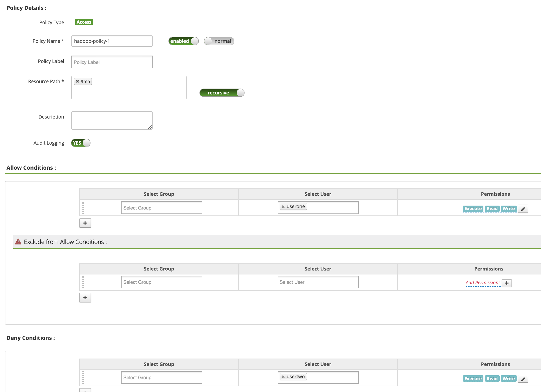
Task: Add new row under Allow Conditions table
Action: 85,223
